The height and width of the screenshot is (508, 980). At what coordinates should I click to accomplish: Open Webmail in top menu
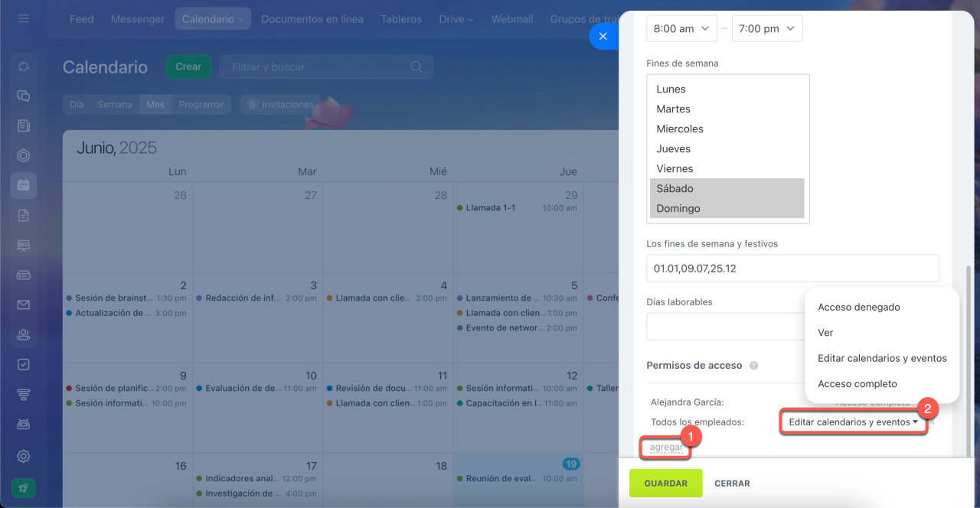(512, 19)
